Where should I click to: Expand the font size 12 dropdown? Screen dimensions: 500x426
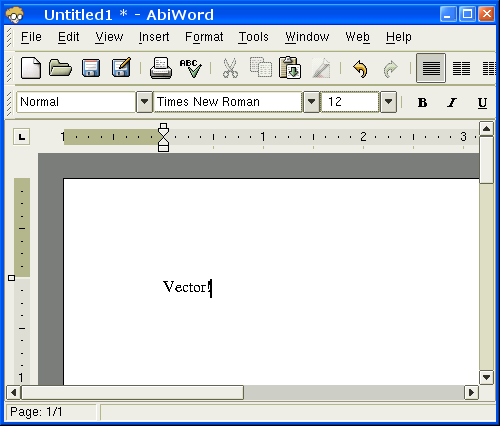tap(388, 101)
